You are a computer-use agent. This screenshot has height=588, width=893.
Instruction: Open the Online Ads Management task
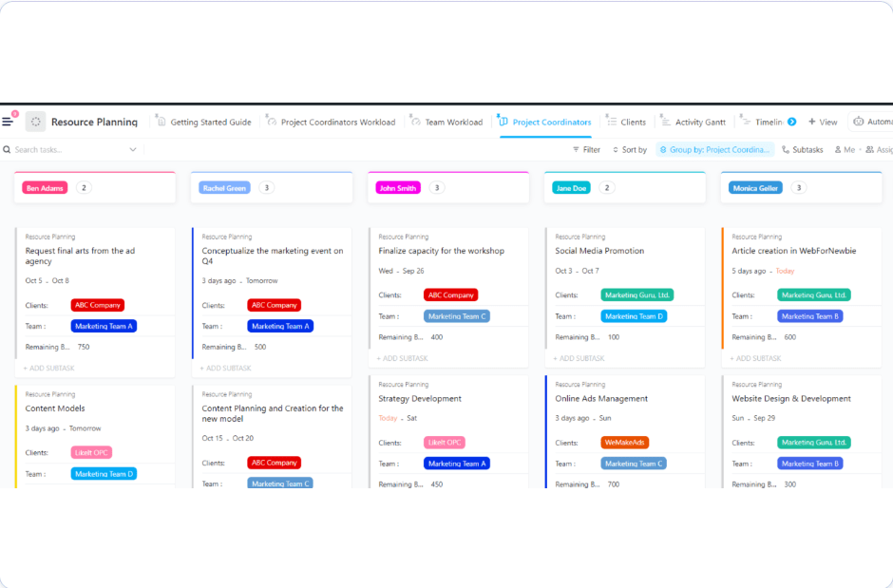pyautogui.click(x=601, y=398)
